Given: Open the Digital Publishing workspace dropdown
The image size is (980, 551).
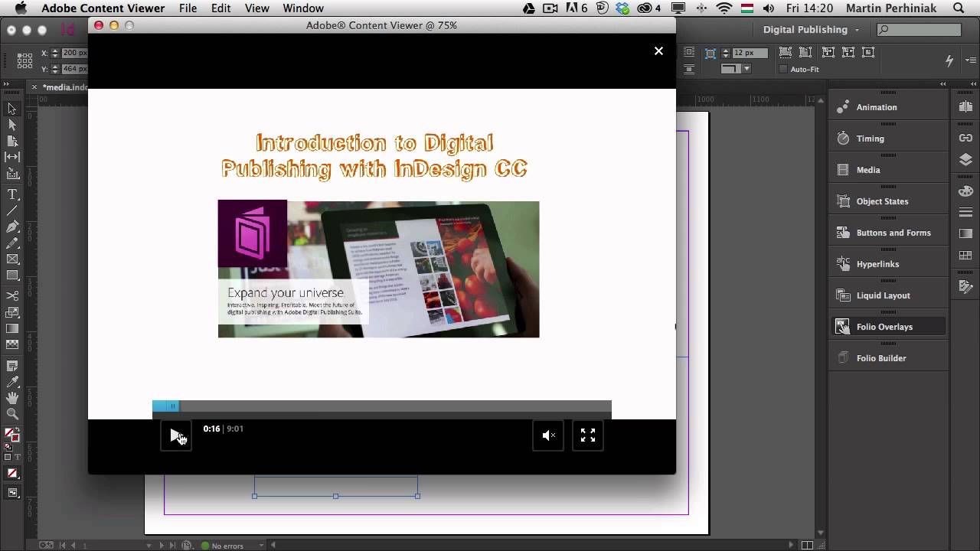Looking at the screenshot, I should (x=811, y=30).
